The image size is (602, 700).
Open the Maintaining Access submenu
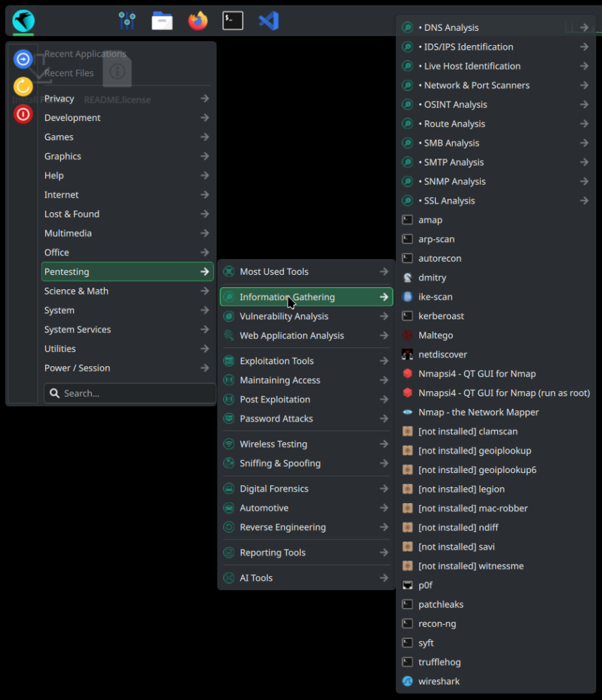coord(306,380)
